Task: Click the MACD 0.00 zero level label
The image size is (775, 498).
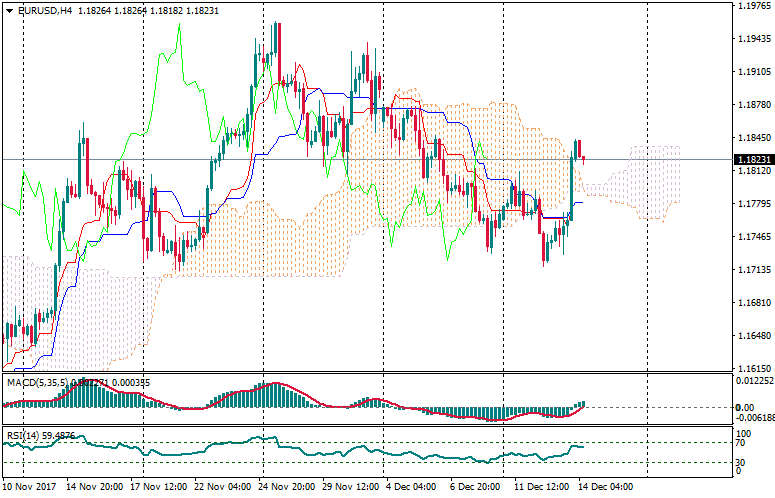Action: [x=744, y=407]
